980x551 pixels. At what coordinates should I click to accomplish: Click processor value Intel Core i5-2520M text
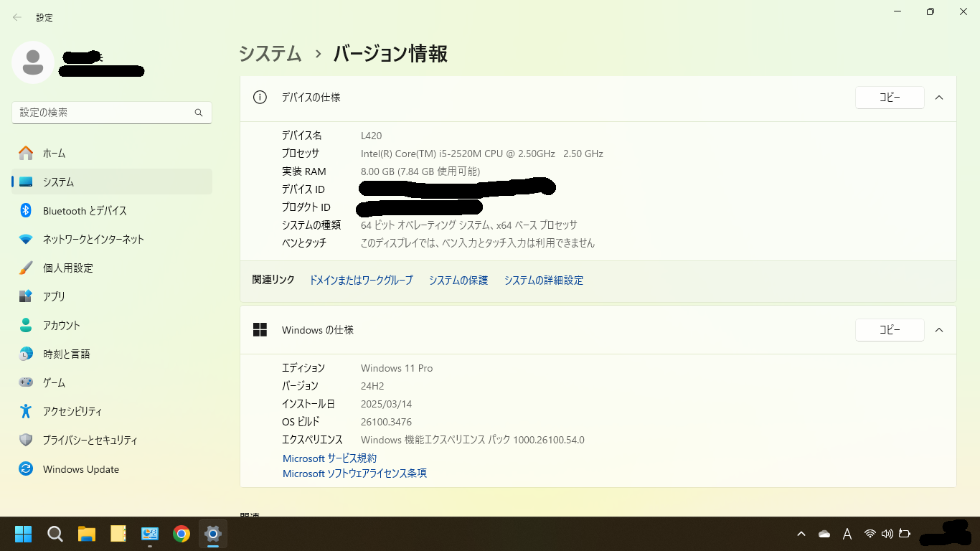pyautogui.click(x=481, y=154)
